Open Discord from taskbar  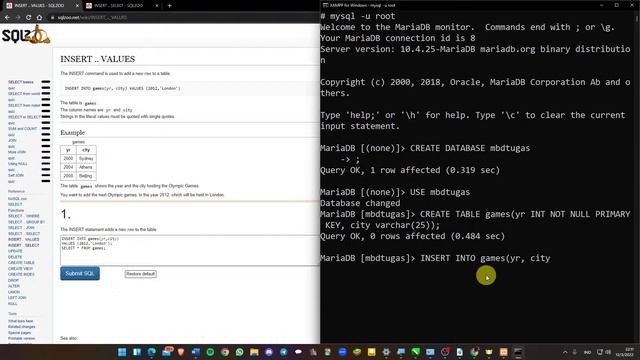point(269,352)
